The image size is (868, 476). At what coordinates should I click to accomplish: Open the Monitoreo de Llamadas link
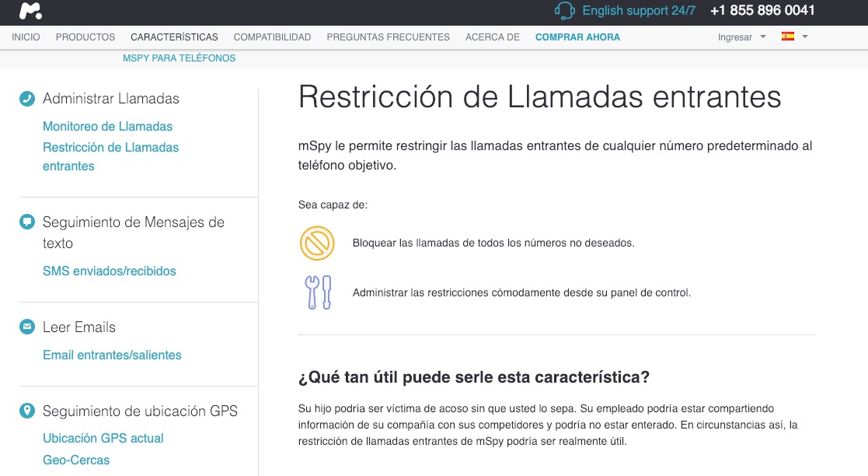click(x=107, y=126)
